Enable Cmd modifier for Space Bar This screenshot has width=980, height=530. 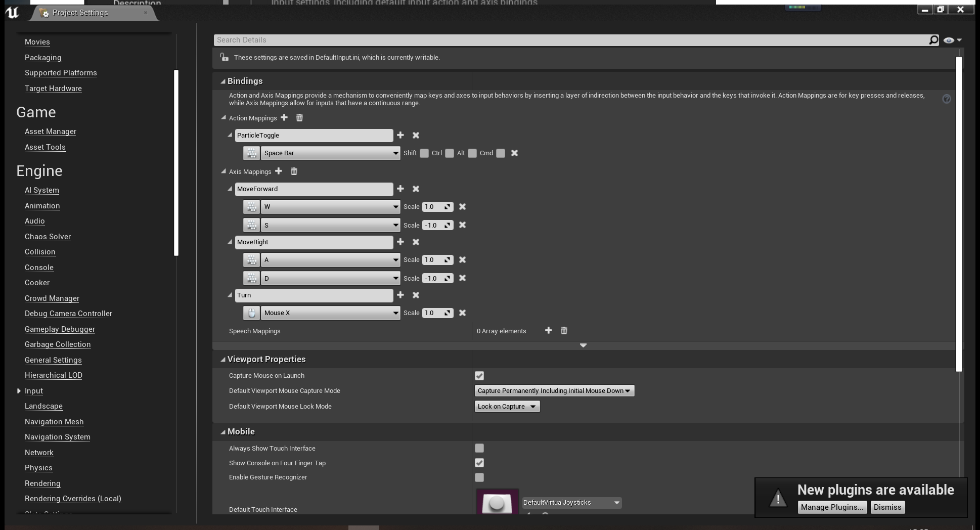click(501, 153)
